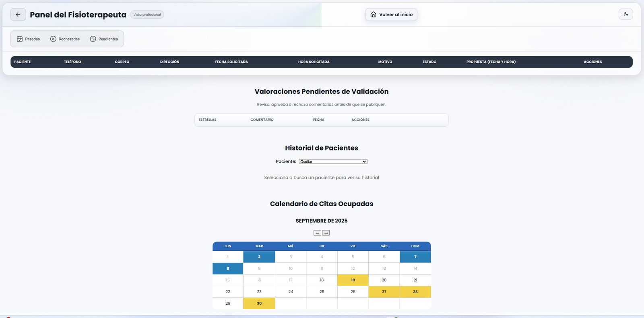The image size is (644, 318).
Task: Advance to next month with right arrow
Action: click(x=326, y=233)
